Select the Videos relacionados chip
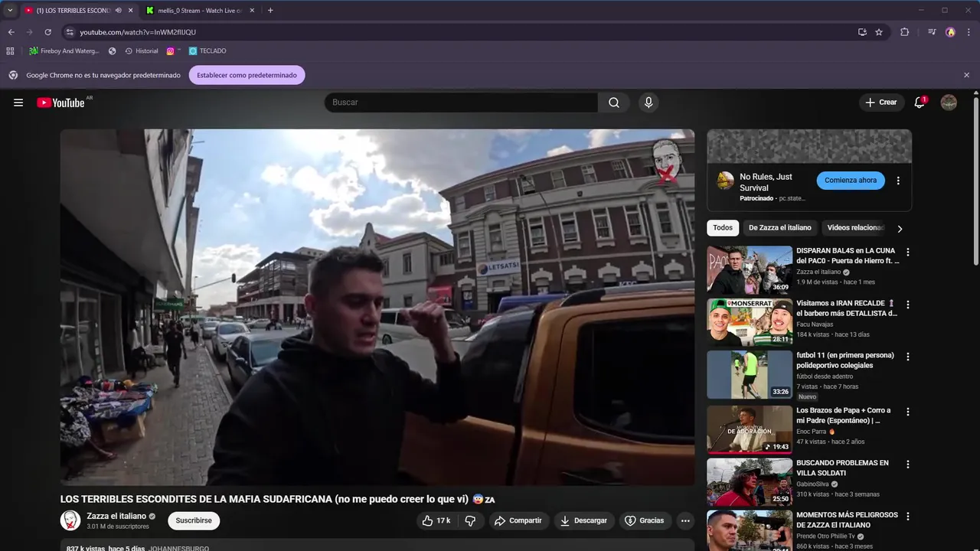Image resolution: width=980 pixels, height=551 pixels. coord(854,228)
